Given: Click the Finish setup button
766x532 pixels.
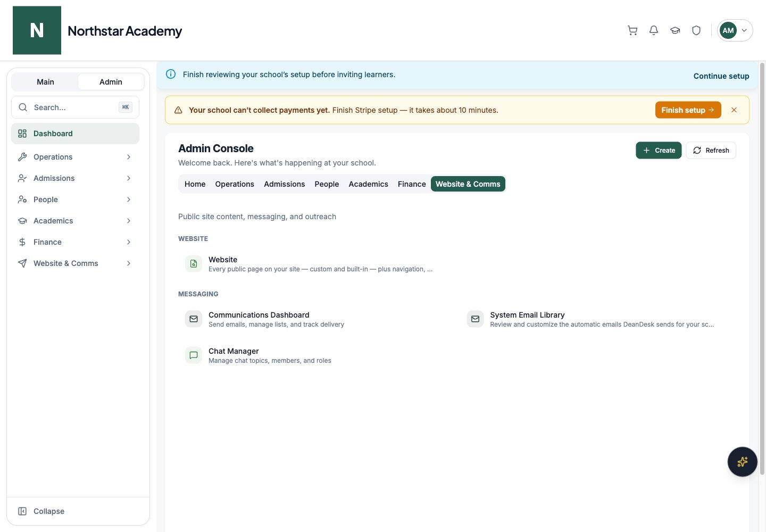Looking at the screenshot, I should [x=688, y=110].
